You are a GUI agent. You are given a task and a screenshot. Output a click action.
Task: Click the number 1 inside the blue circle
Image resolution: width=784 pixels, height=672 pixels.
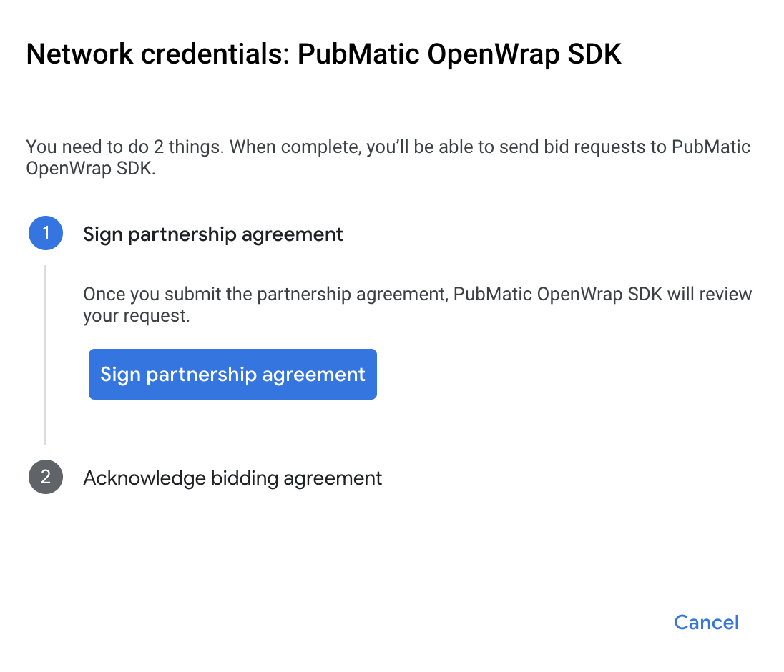(x=46, y=234)
